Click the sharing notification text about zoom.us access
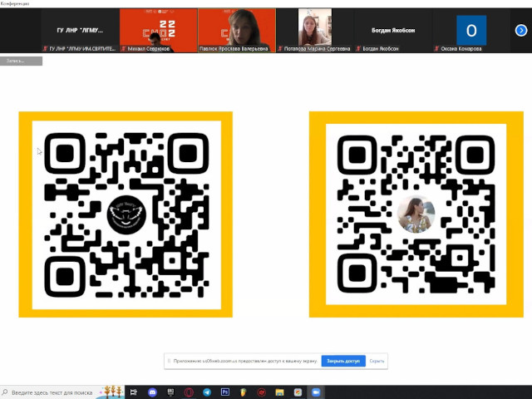 pos(245,361)
